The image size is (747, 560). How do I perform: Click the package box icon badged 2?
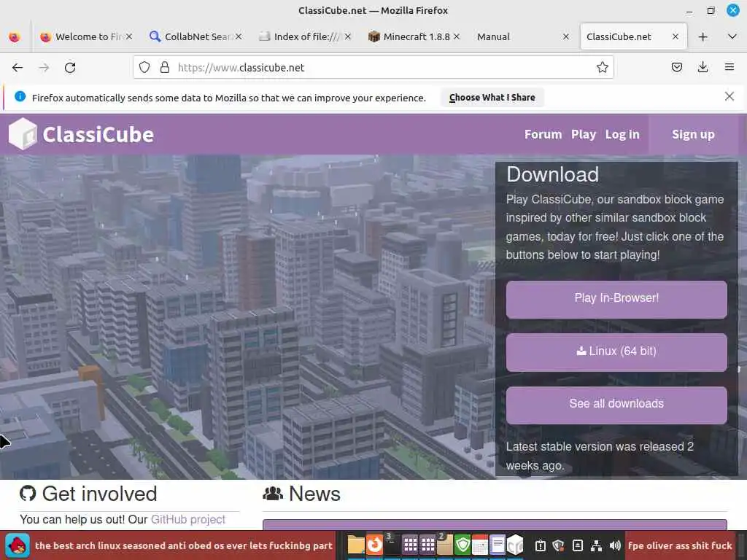pyautogui.click(x=445, y=545)
